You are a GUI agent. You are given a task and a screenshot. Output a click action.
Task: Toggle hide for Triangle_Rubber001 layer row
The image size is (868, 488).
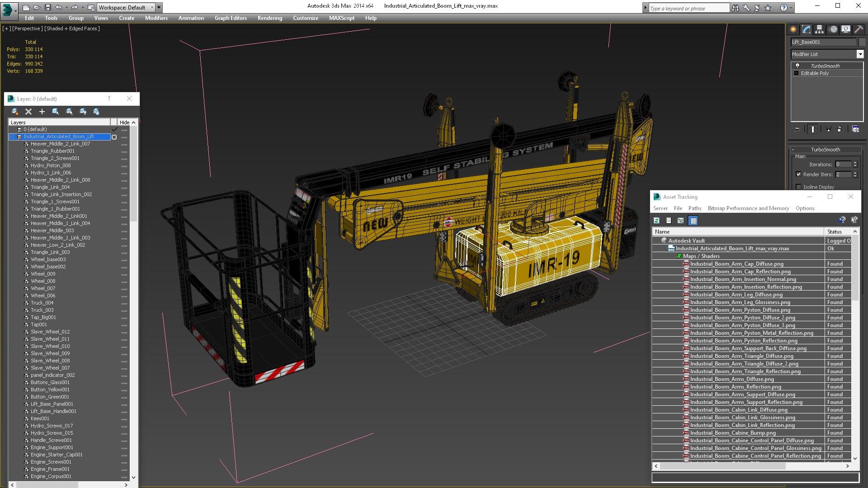pos(124,151)
